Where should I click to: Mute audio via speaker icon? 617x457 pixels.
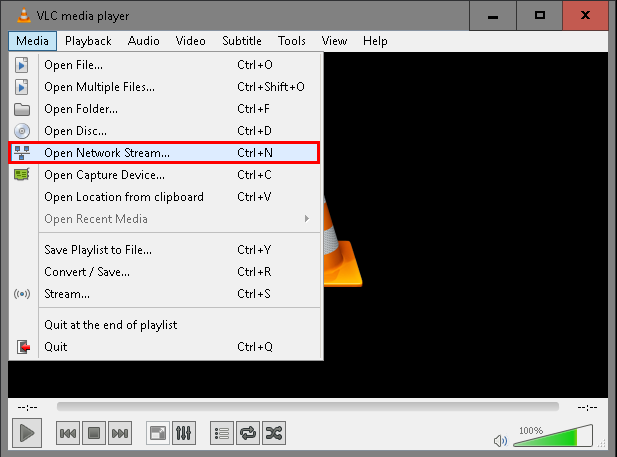(501, 440)
